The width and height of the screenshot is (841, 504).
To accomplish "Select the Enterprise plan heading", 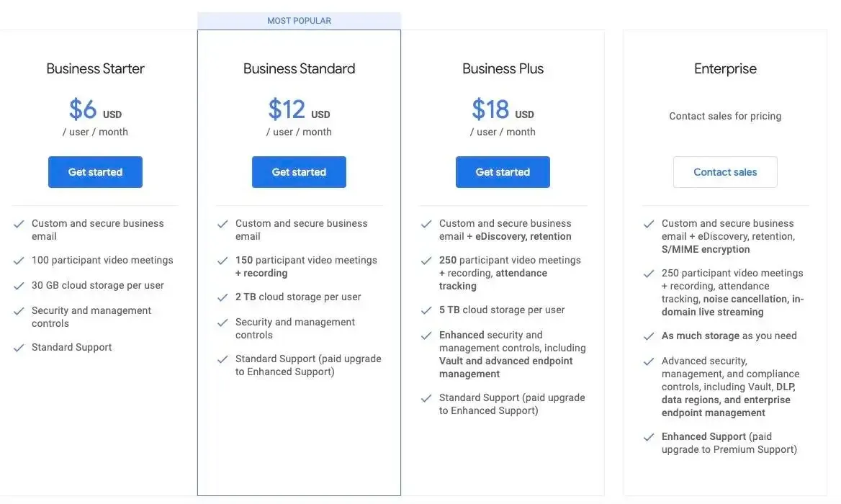I will (725, 68).
